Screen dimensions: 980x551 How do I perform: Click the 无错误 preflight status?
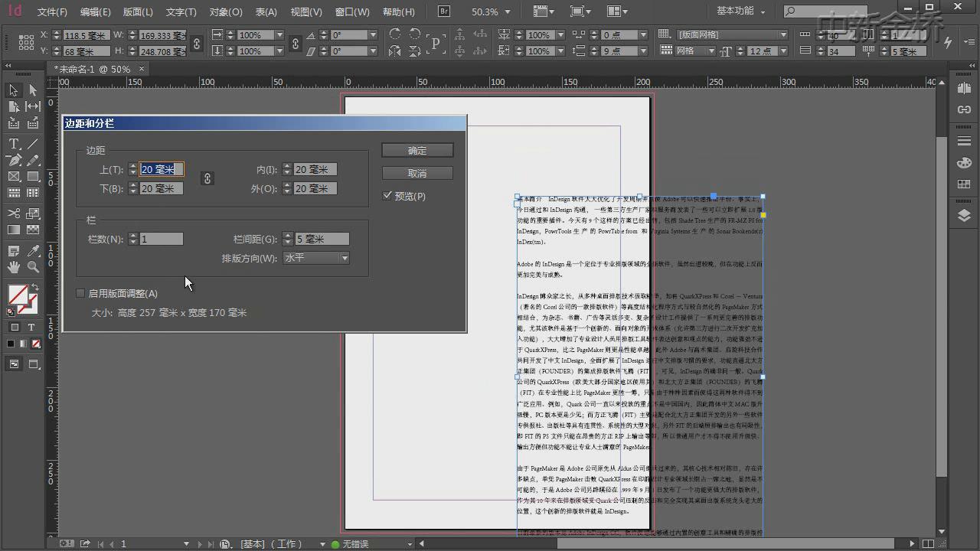(x=355, y=544)
